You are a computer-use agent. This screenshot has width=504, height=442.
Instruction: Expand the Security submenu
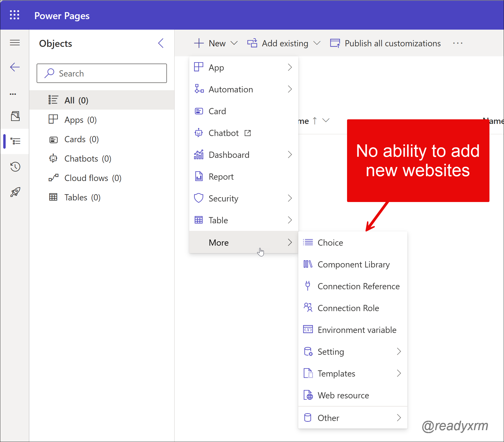pos(290,198)
